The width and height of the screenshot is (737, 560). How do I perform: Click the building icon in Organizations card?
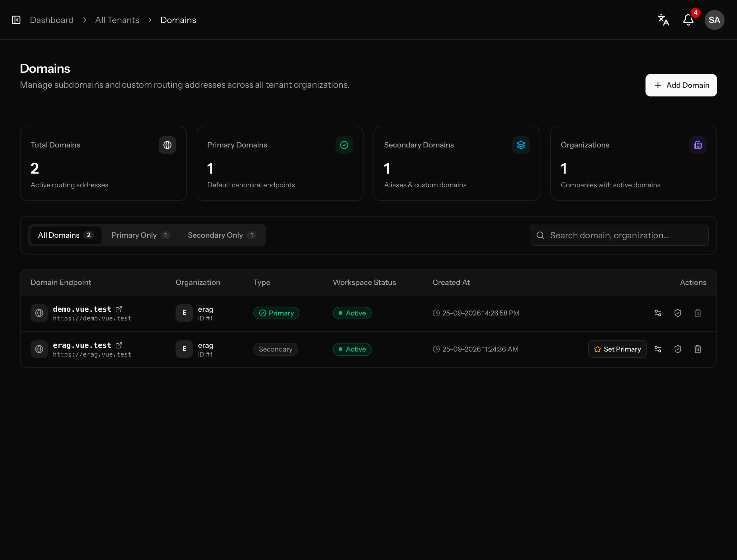[698, 145]
